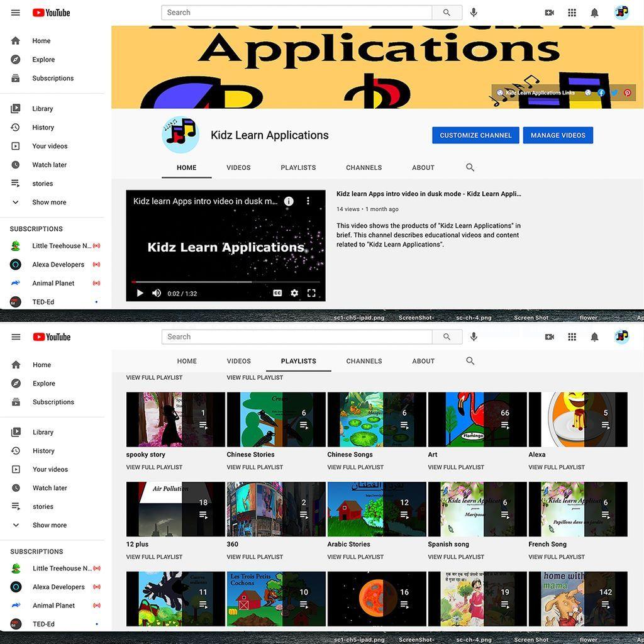Click Kidz Learn Applications channel avatar

(180, 135)
